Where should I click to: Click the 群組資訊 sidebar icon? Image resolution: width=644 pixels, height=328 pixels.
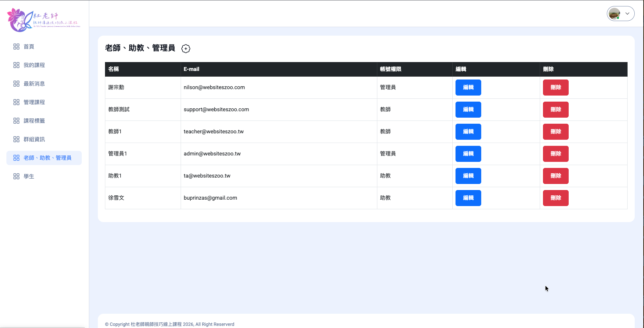point(16,139)
